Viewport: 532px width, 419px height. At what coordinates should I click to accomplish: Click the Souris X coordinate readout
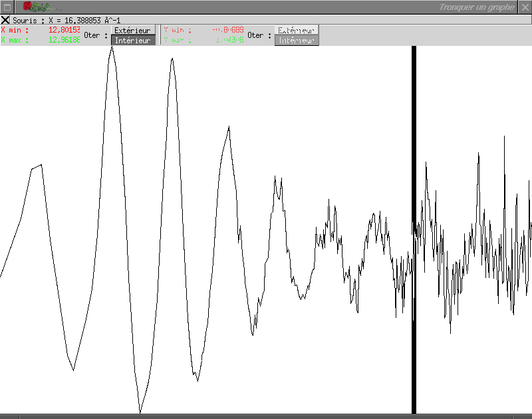pyautogui.click(x=66, y=21)
